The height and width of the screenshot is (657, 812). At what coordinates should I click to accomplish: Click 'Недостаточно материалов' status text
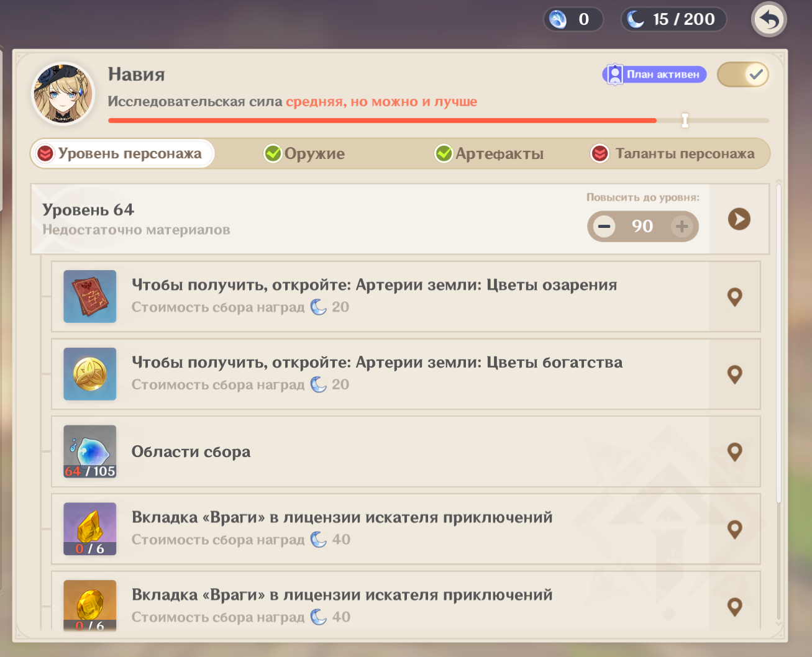coord(136,230)
